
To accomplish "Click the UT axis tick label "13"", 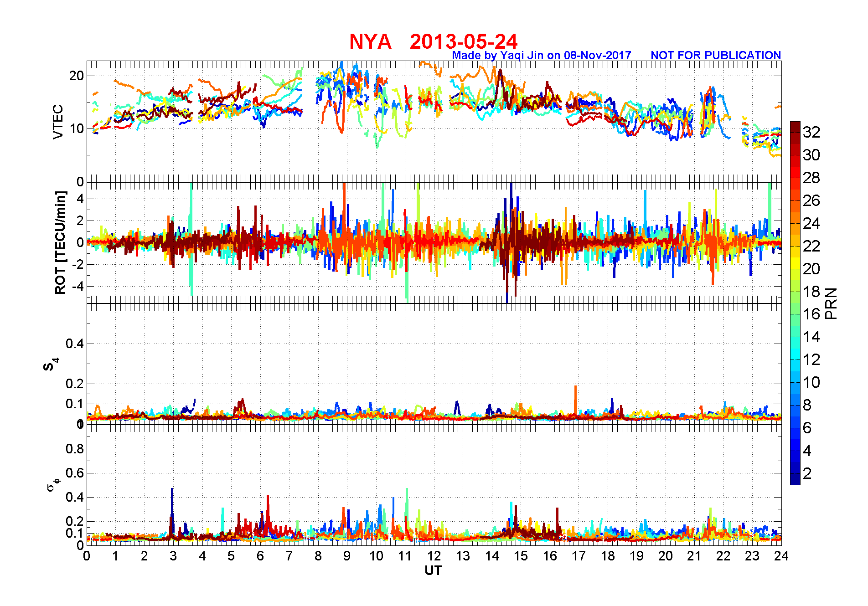I will pyautogui.click(x=463, y=556).
